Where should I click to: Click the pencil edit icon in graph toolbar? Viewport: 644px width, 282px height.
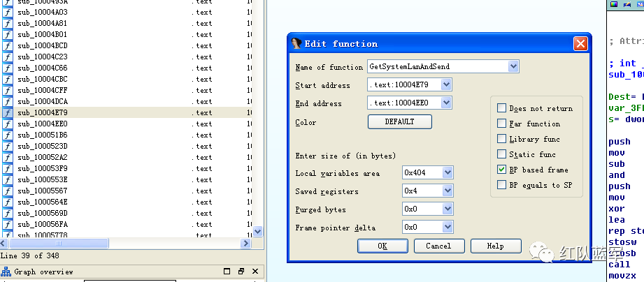[627, 4]
